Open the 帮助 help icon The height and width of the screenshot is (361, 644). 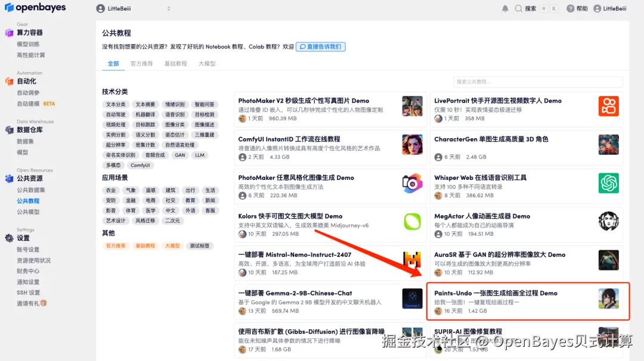(570, 8)
